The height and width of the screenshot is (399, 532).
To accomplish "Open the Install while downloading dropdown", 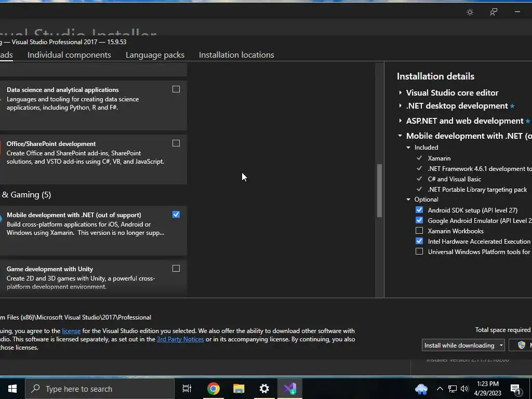I will coord(463,345).
